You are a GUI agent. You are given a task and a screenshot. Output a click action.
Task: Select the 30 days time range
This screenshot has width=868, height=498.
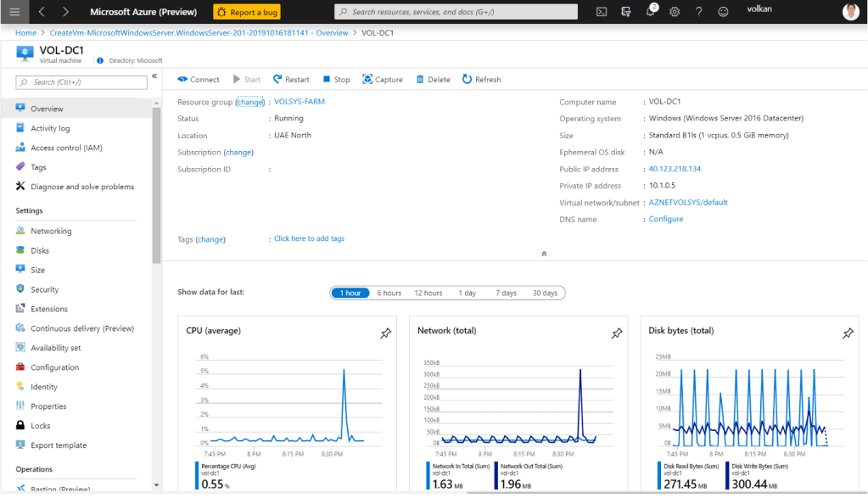(545, 293)
